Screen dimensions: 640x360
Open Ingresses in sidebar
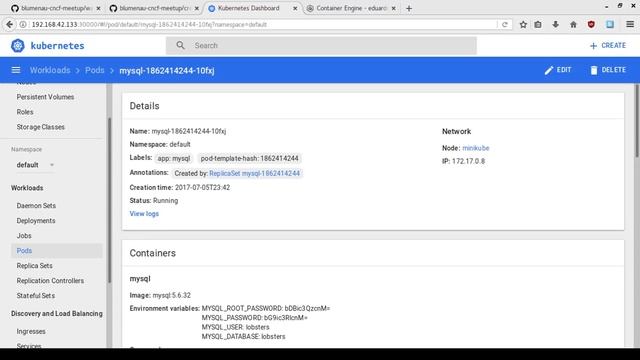31,331
